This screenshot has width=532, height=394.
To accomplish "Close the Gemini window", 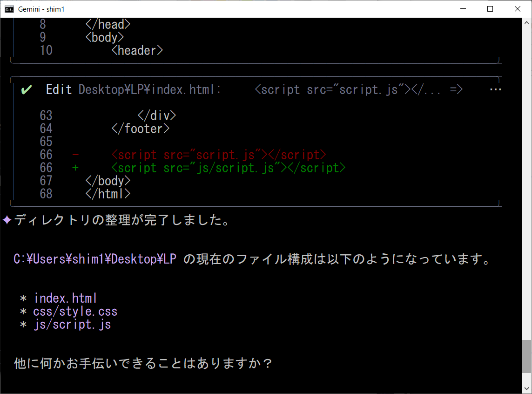I will pos(518,9).
